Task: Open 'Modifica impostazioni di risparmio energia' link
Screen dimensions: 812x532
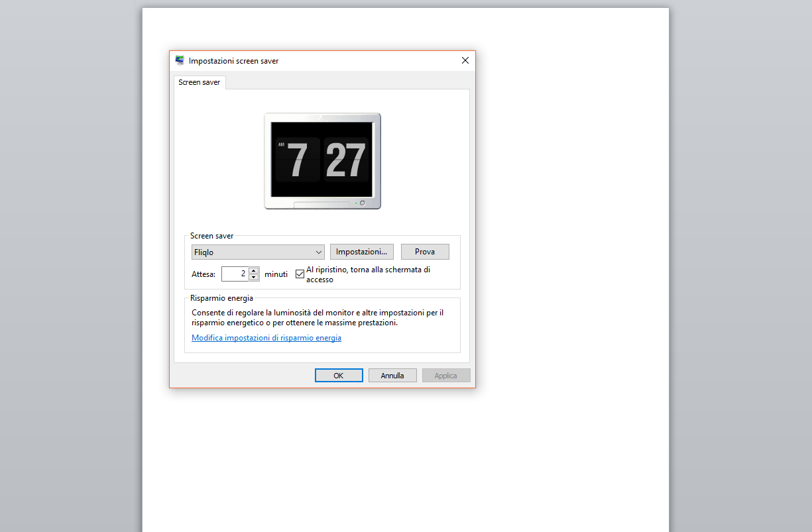Action: pyautogui.click(x=266, y=338)
